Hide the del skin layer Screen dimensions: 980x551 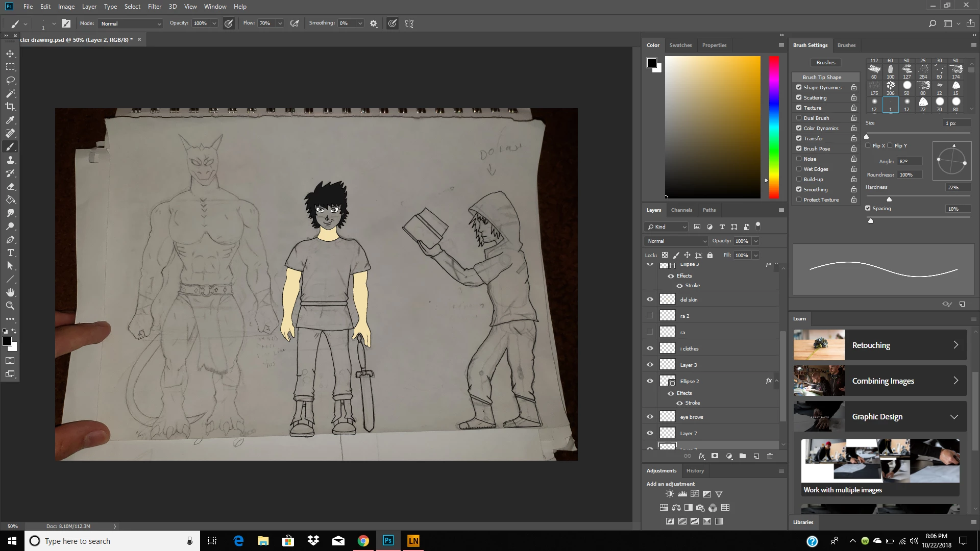[650, 299]
